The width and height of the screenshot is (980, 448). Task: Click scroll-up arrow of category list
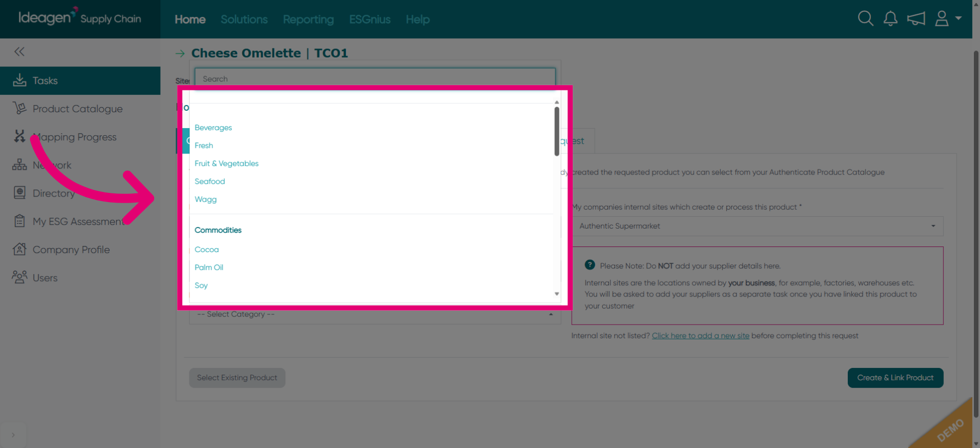click(x=556, y=102)
